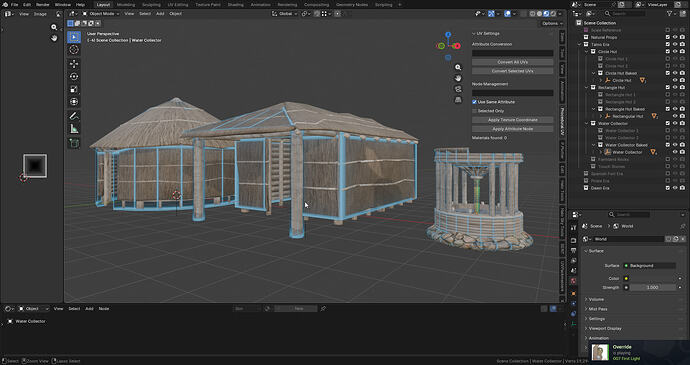Expand the Water Collector object row
The height and width of the screenshot is (365, 690).
[x=601, y=152]
